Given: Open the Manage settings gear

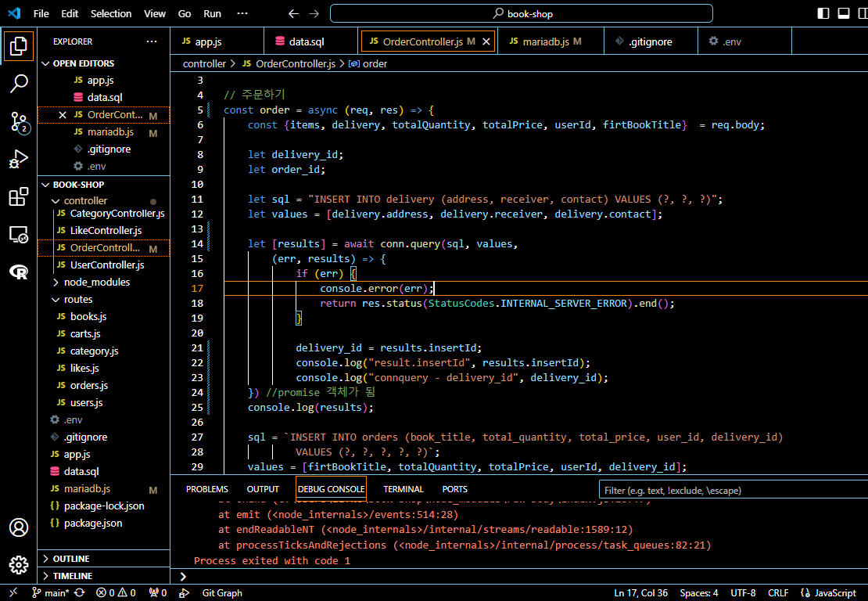Looking at the screenshot, I should coord(18,565).
